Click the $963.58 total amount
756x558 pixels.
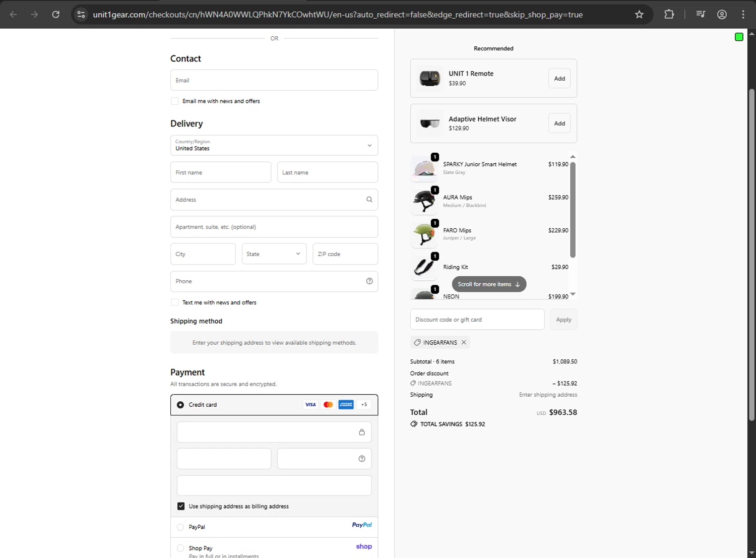563,412
